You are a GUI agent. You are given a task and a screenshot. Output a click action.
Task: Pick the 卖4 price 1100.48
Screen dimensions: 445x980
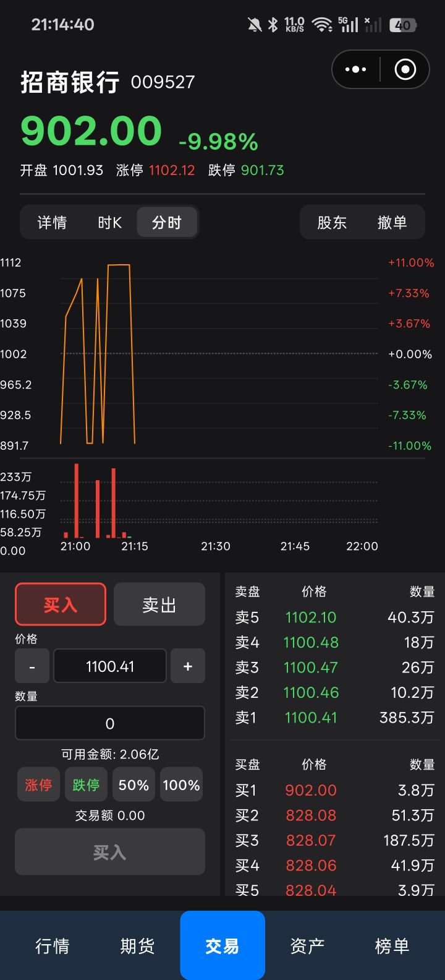(311, 642)
